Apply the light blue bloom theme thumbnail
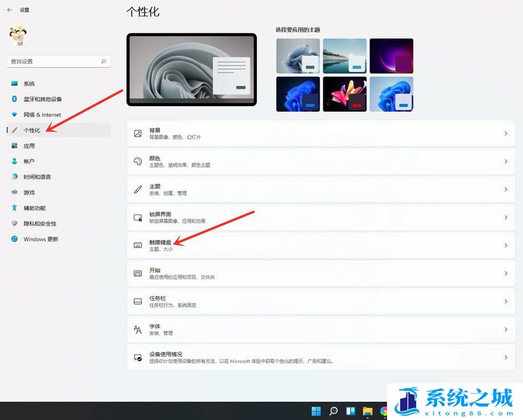Image resolution: width=523 pixels, height=420 pixels. [391, 94]
